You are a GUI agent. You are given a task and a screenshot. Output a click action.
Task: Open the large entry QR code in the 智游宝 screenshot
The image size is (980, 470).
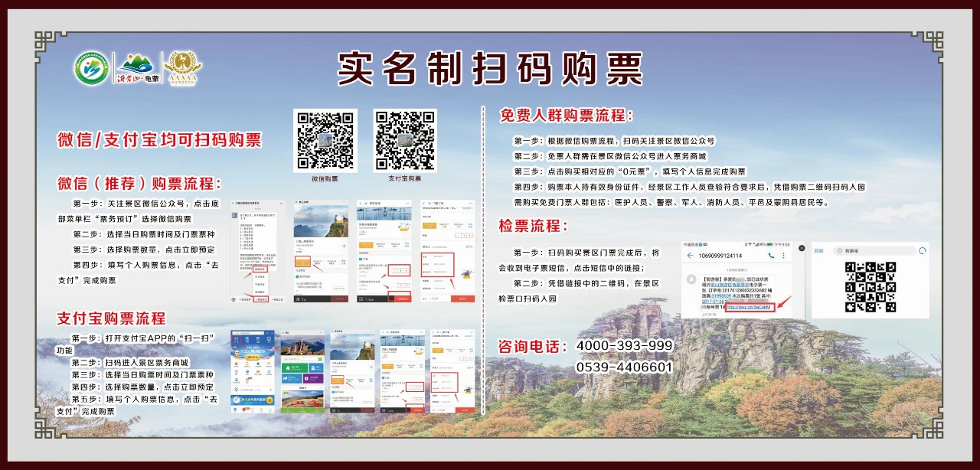point(870,287)
